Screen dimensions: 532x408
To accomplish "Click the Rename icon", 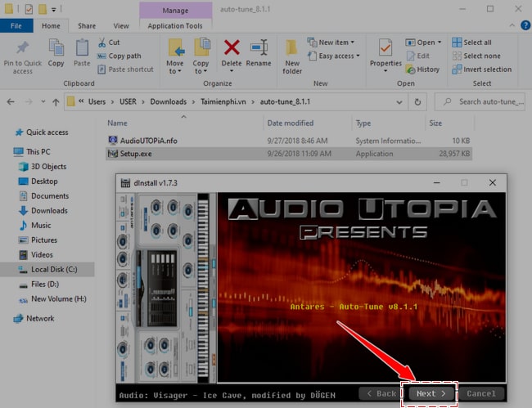I will pos(259,47).
